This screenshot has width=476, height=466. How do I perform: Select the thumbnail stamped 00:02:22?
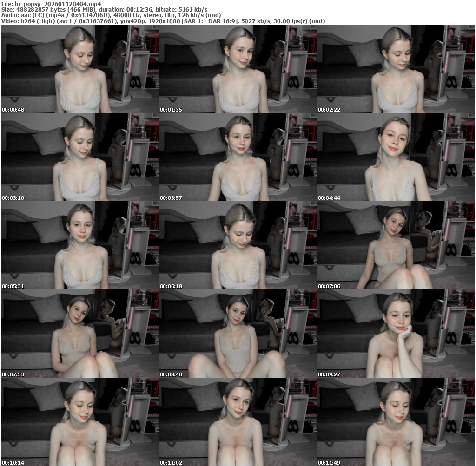[x=396, y=69]
